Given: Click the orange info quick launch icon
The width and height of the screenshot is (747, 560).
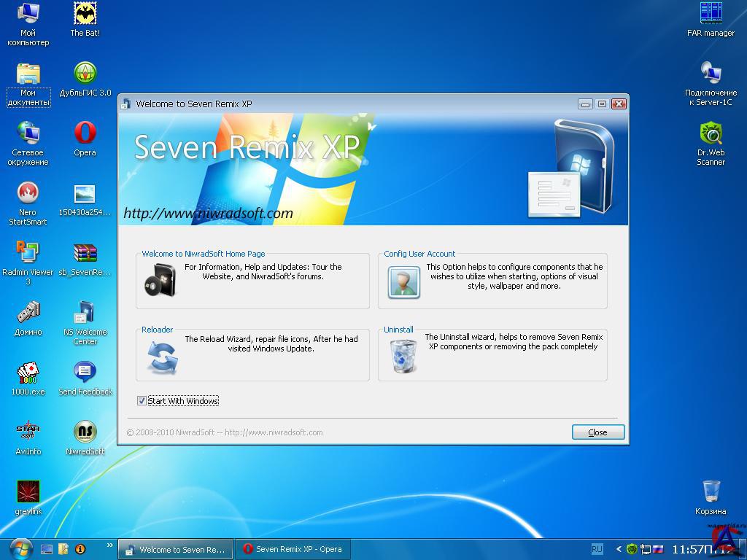Looking at the screenshot, I should [80, 550].
